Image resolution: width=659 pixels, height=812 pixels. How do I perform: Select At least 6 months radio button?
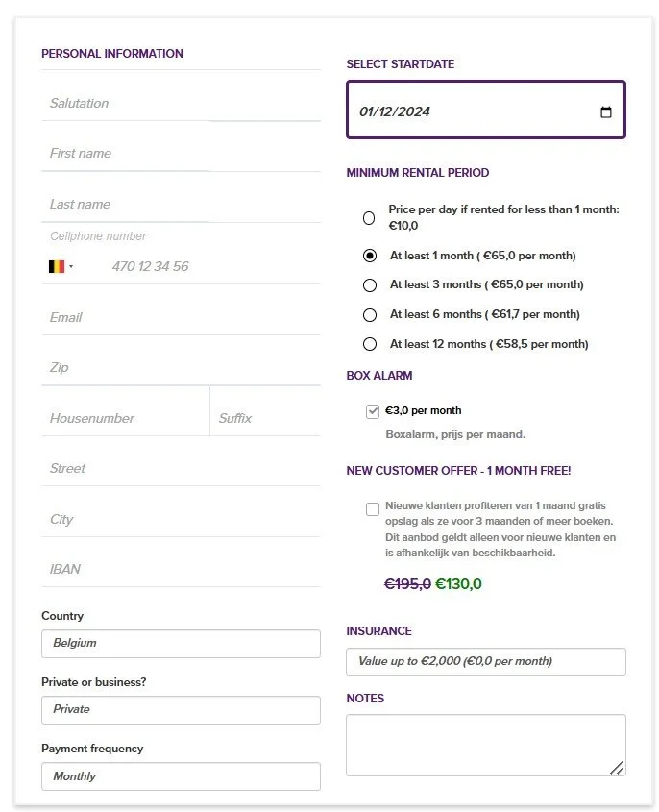(x=370, y=315)
